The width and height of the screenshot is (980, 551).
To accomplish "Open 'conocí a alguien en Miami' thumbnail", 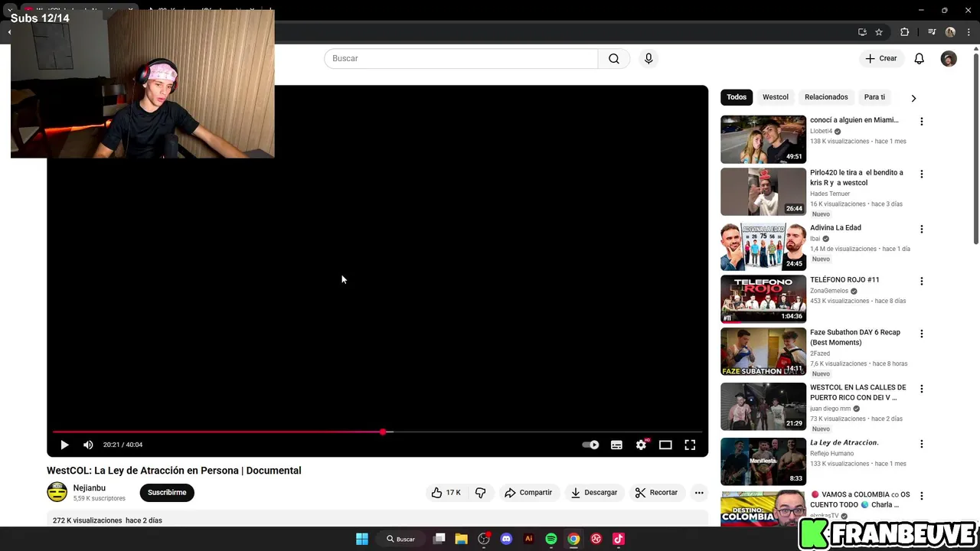I will click(x=763, y=139).
